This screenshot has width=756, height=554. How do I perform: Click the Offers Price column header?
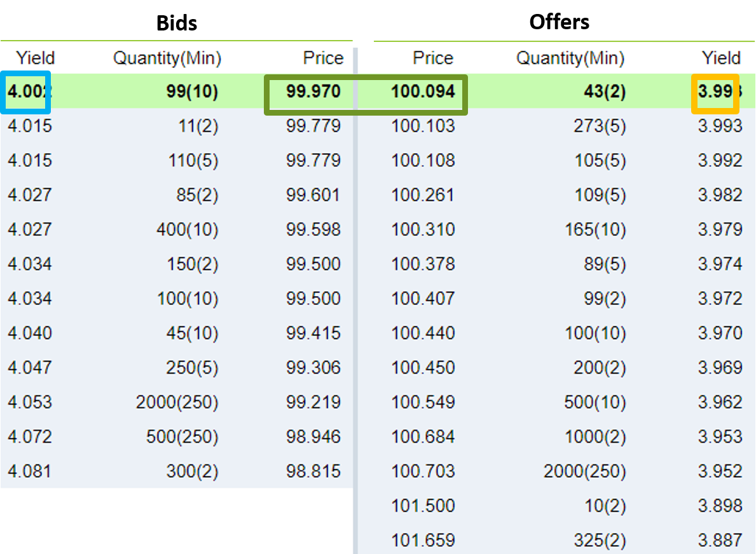pyautogui.click(x=432, y=58)
